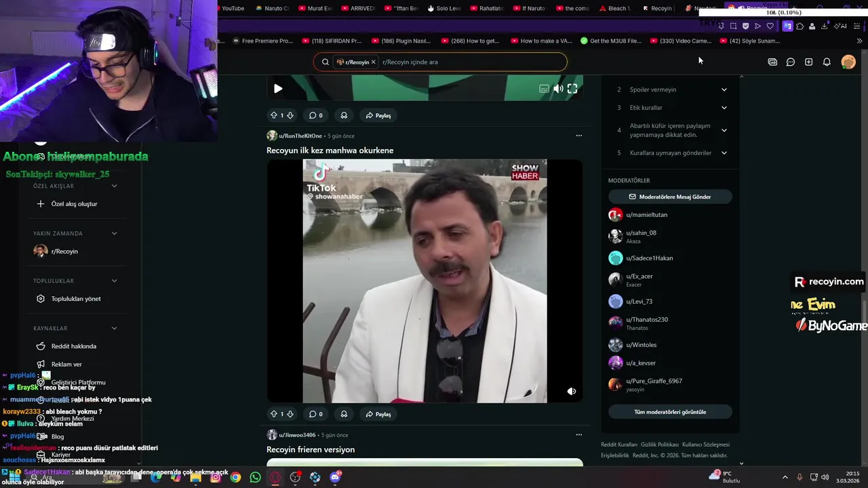Click Moderatörlere Mesaj Gönder button
The height and width of the screenshot is (488, 868).
coord(670,197)
